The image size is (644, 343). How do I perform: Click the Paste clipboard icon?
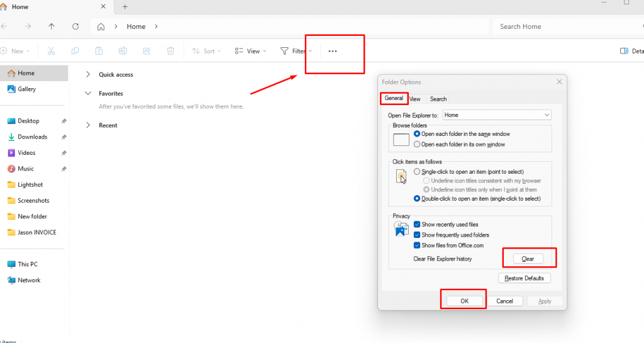(99, 51)
